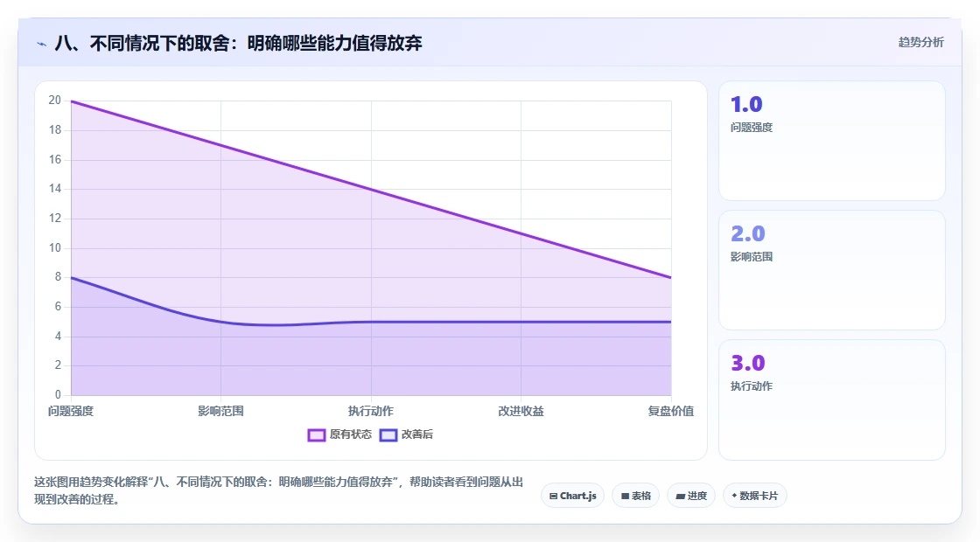The width and height of the screenshot is (980, 542).
Task: Open the 3.0 执行动作 data card
Action: pos(832,400)
